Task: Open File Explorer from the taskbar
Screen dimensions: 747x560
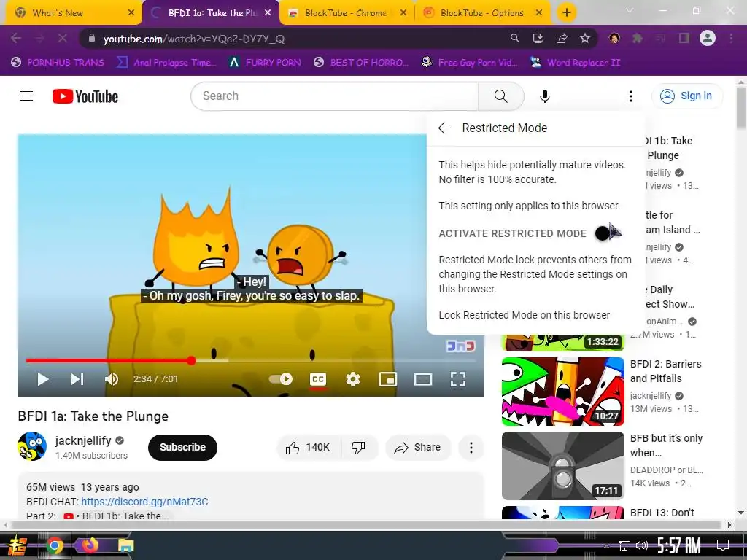Action: tap(125, 545)
